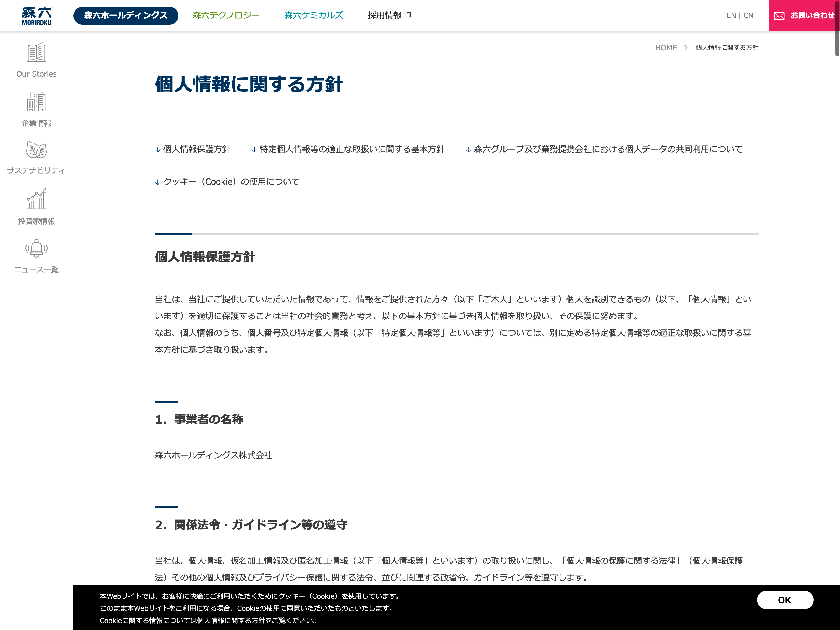The width and height of the screenshot is (840, 630).
Task: Click the HOME breadcrumb link
Action: tap(666, 48)
